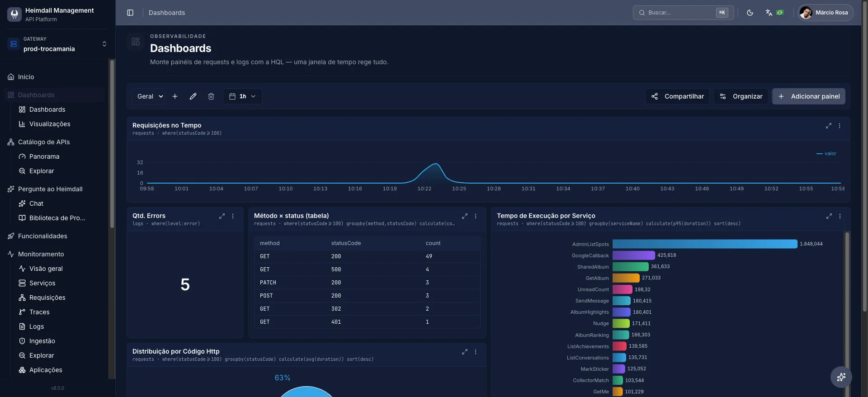The image size is (868, 397).
Task: Click the AI assistant sparkle floating button
Action: point(841,377)
